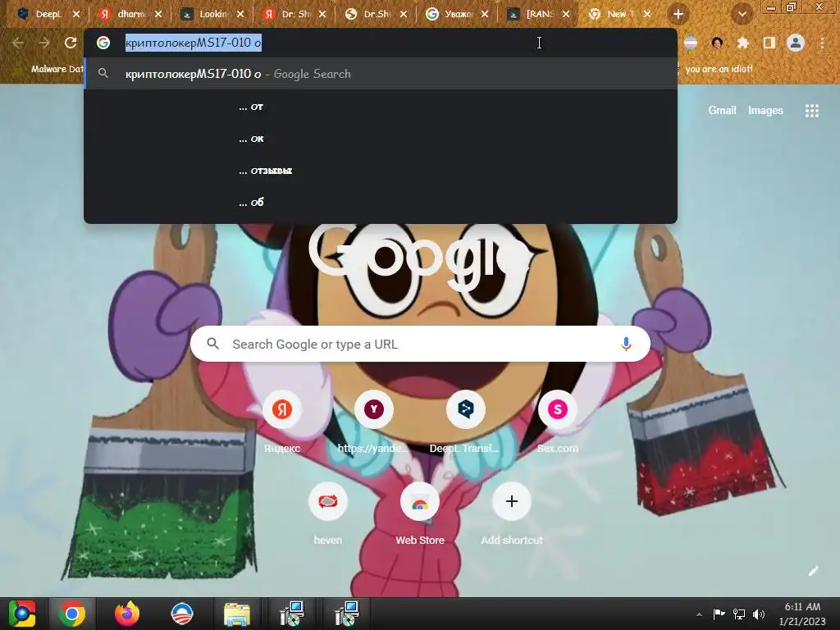Customize this page with pencil icon
The width and height of the screenshot is (840, 630).
813,571
